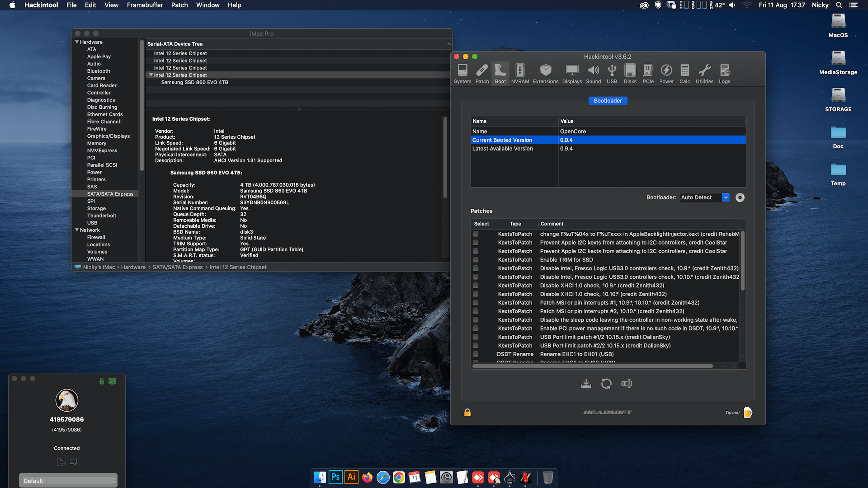The image size is (868, 488).
Task: Open the USB toolbar section
Action: 612,74
